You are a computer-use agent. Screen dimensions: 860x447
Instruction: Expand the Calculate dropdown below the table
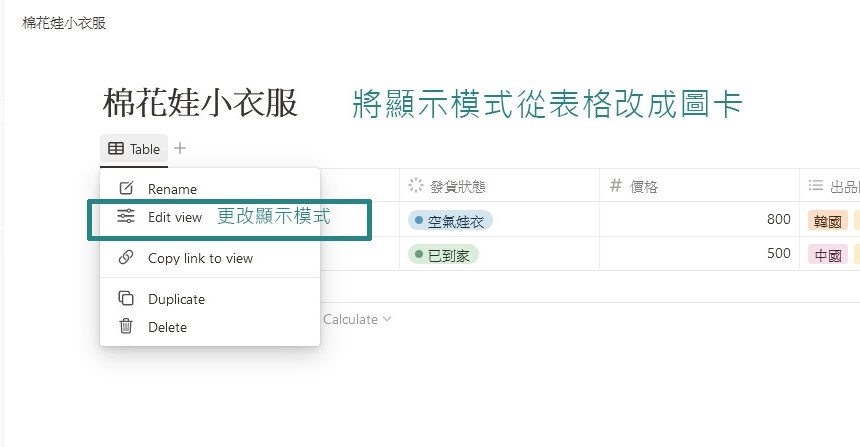pyautogui.click(x=357, y=319)
